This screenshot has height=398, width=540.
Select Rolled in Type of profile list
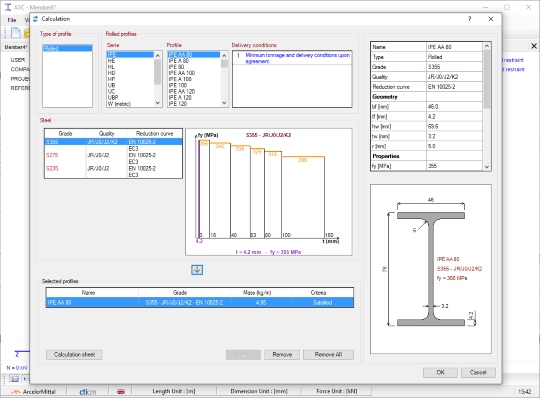[68, 48]
